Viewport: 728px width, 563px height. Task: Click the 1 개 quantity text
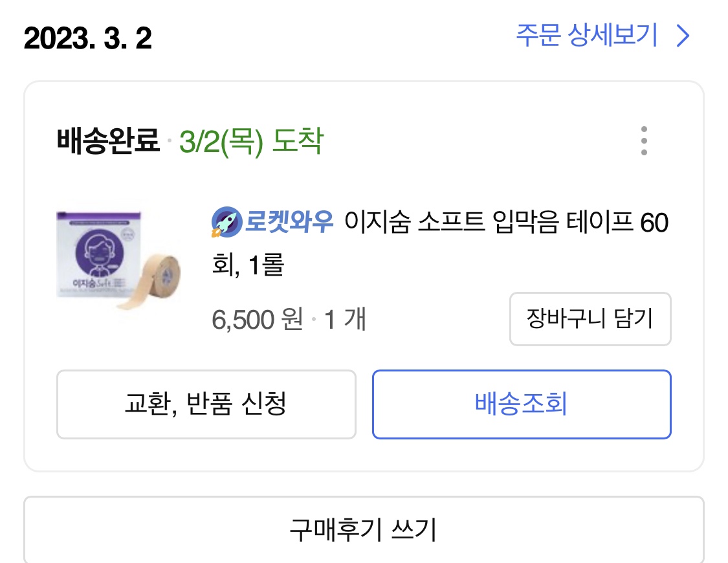tap(345, 320)
